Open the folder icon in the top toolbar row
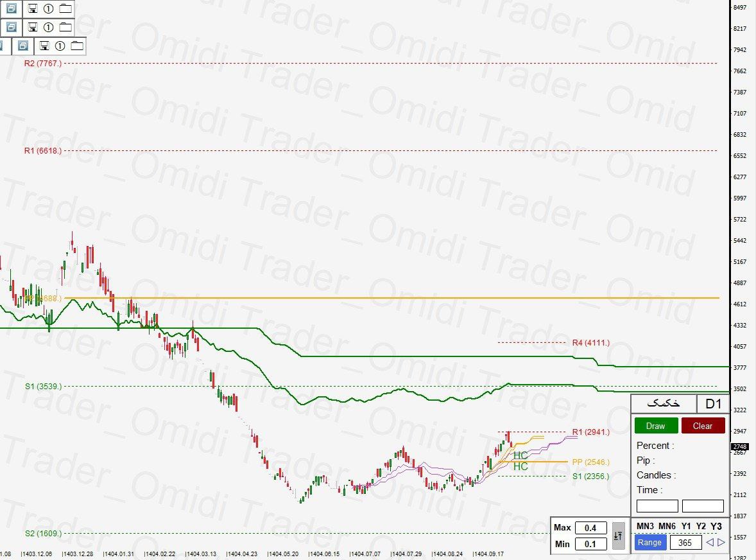The width and height of the screenshot is (756, 560). click(x=65, y=9)
